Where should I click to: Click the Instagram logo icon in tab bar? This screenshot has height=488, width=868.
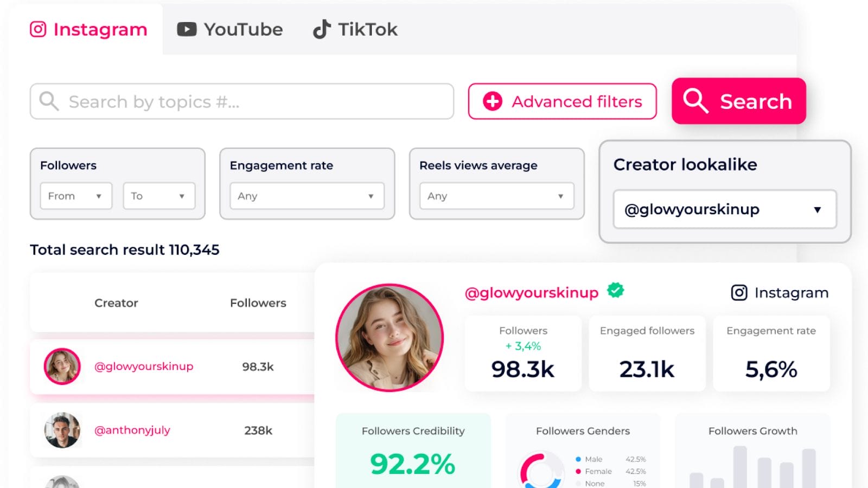pyautogui.click(x=38, y=29)
